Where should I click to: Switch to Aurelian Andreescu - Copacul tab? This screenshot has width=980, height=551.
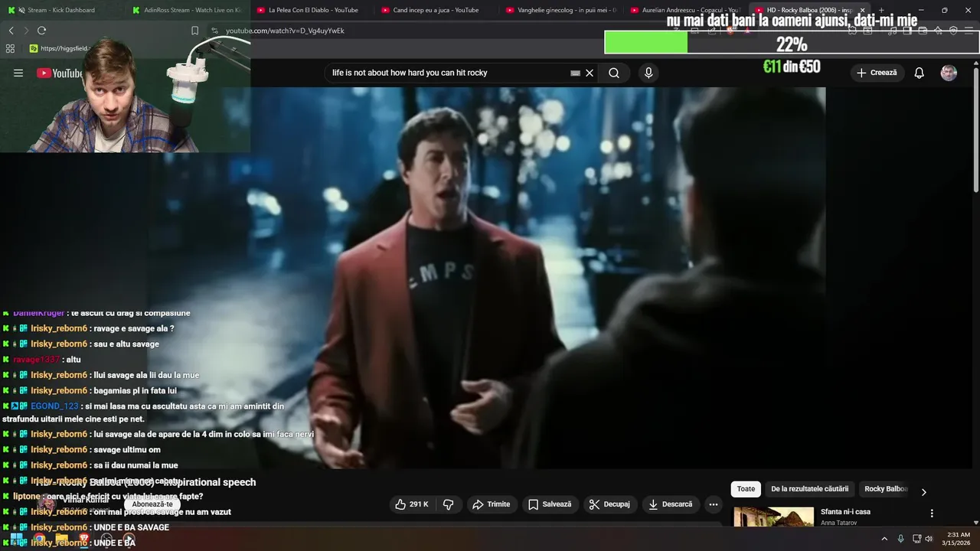685,10
